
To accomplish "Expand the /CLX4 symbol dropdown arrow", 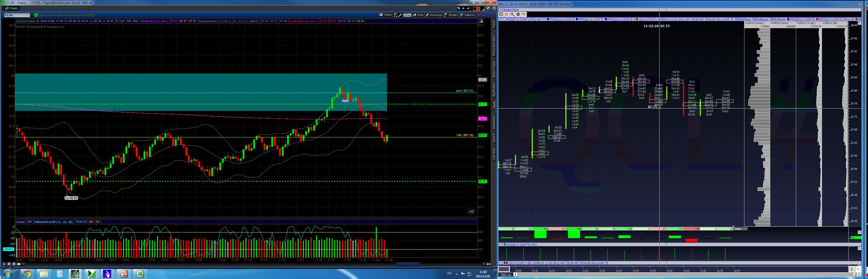I will tap(32, 15).
